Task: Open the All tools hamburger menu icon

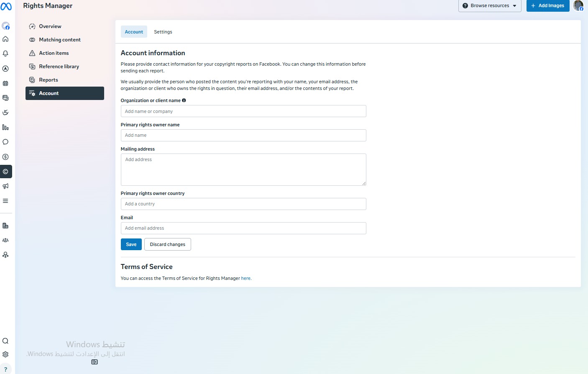Action: click(x=5, y=201)
